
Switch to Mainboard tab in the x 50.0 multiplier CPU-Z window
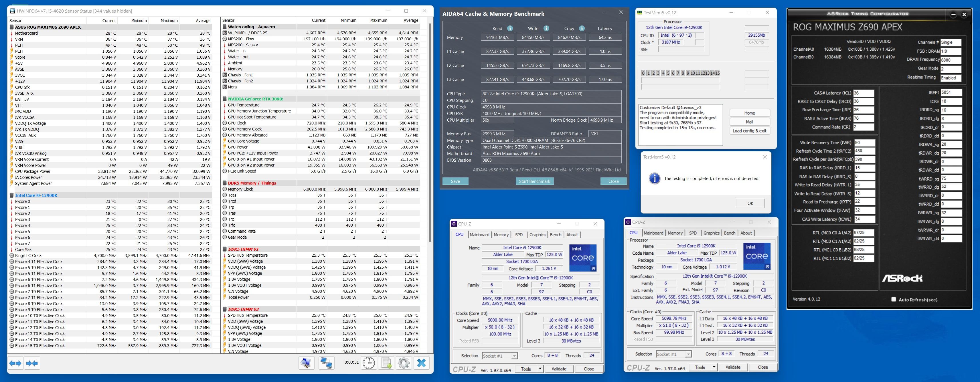pyautogui.click(x=479, y=235)
